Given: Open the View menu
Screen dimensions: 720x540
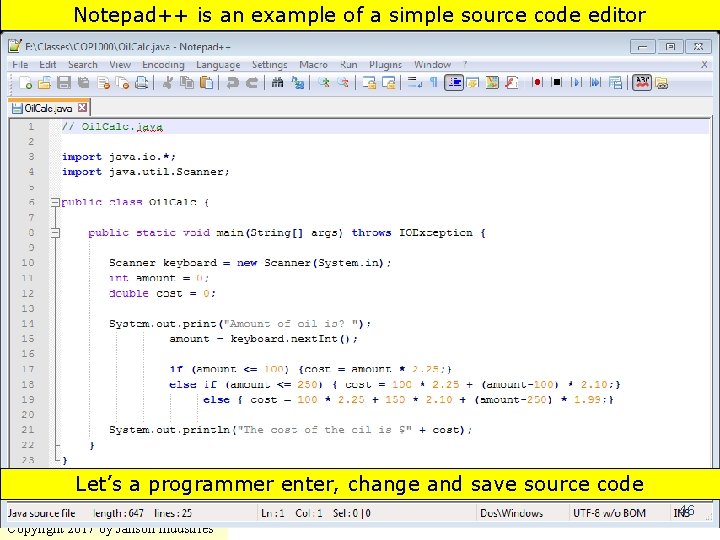Looking at the screenshot, I should tap(120, 65).
